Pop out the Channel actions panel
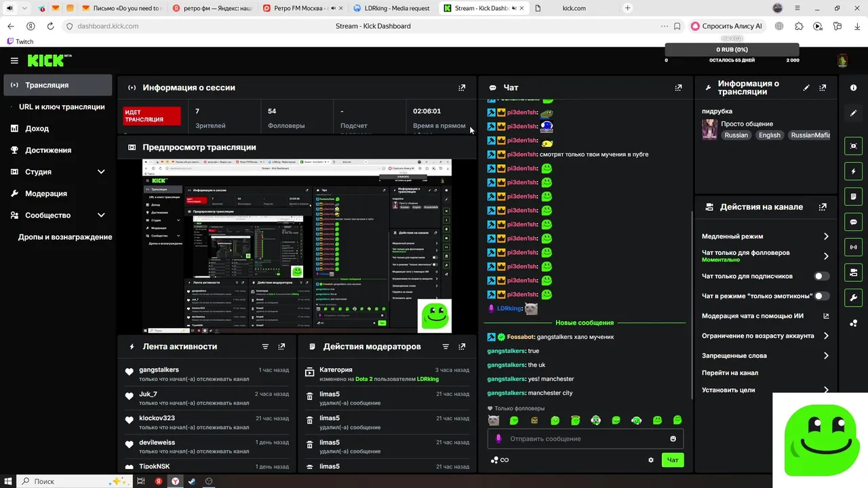The image size is (868, 488). tap(823, 207)
